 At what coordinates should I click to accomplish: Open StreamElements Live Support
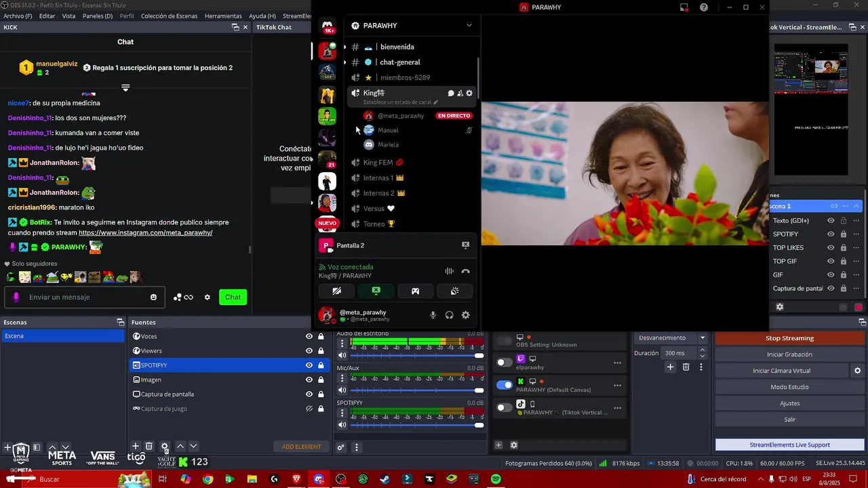789,445
